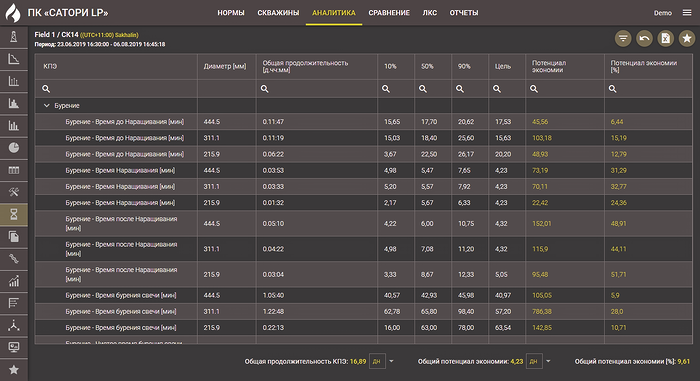The width and height of the screenshot is (700, 381).
Task: Go to the ОТЧЕТЫ tab
Action: pyautogui.click(x=464, y=13)
